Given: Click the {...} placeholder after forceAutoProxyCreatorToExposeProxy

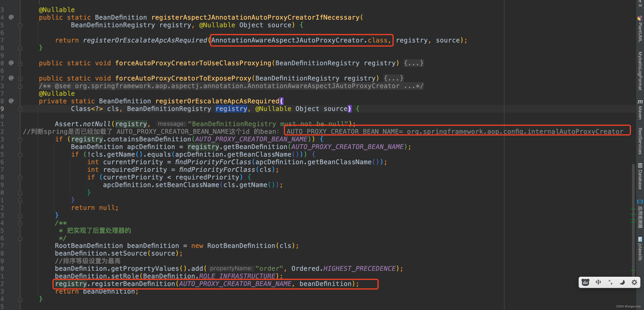Looking at the screenshot, I should (394, 78).
